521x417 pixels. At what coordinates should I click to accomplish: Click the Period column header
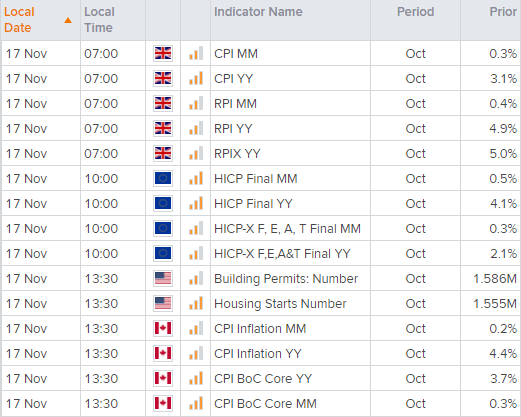click(415, 12)
